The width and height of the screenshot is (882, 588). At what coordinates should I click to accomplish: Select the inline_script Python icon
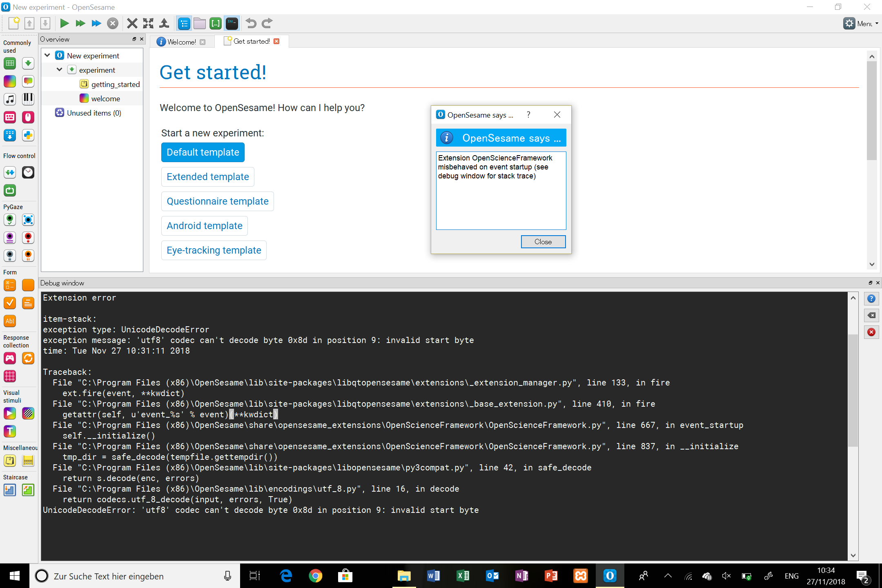(x=28, y=135)
